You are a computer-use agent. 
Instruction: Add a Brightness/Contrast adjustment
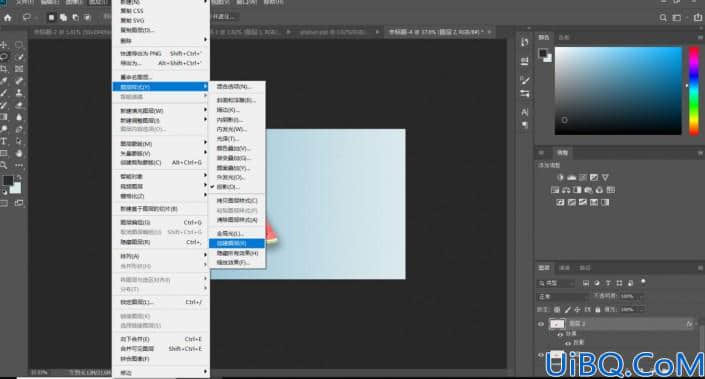[x=560, y=178]
